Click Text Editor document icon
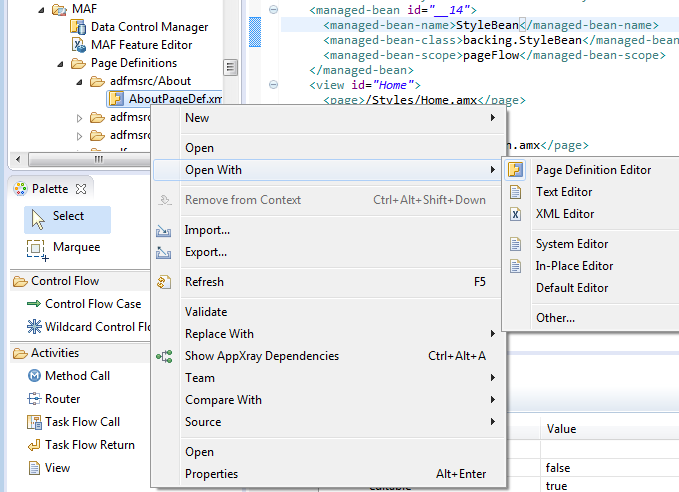This screenshot has height=492, width=679. 515,192
